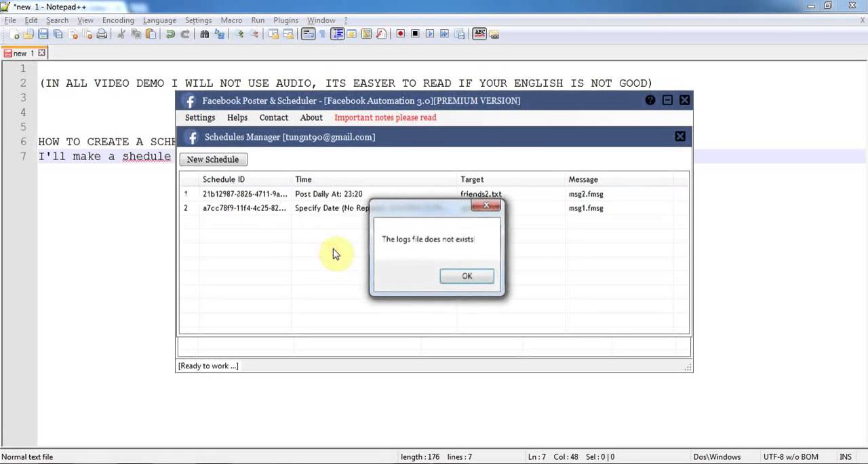Click message cell msg2.fmsg
Image resolution: width=868 pixels, height=464 pixels.
586,194
